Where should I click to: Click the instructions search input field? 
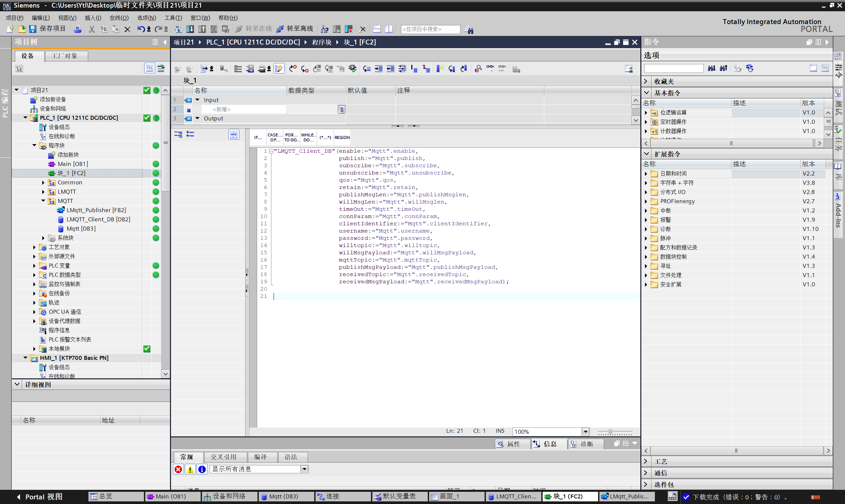click(x=673, y=68)
